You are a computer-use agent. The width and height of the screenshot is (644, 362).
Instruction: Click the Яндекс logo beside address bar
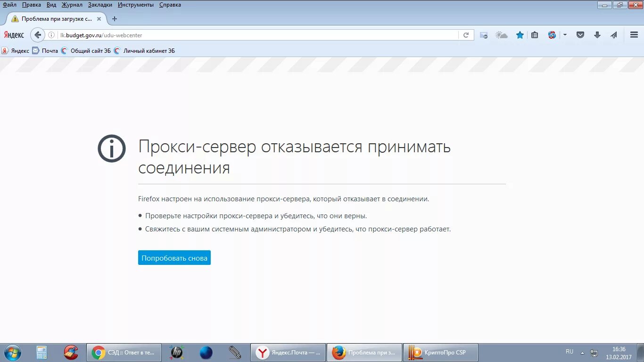(14, 35)
